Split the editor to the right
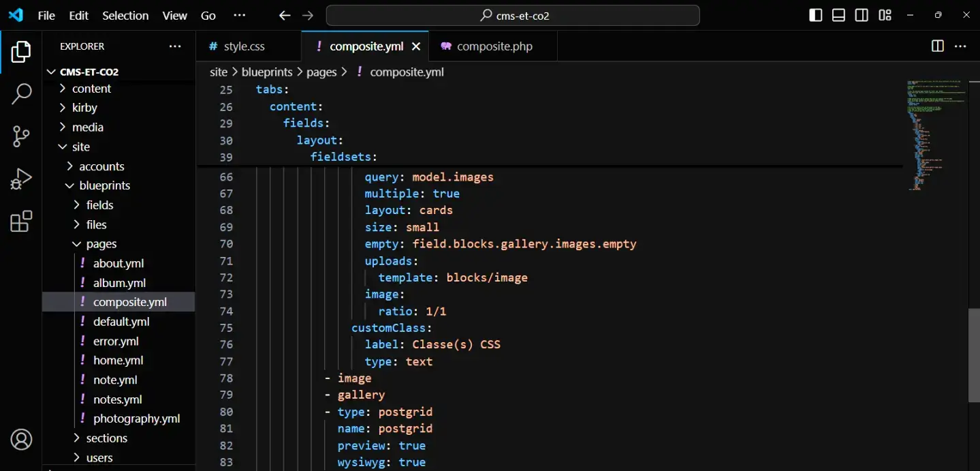The height and width of the screenshot is (471, 980). pyautogui.click(x=938, y=46)
